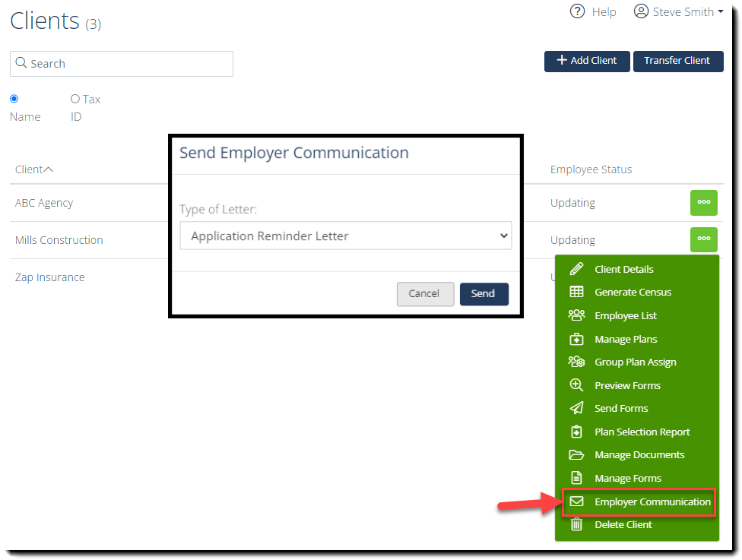Click the Zap Insurance client name
This screenshot has height=560, width=742.
[x=49, y=277]
